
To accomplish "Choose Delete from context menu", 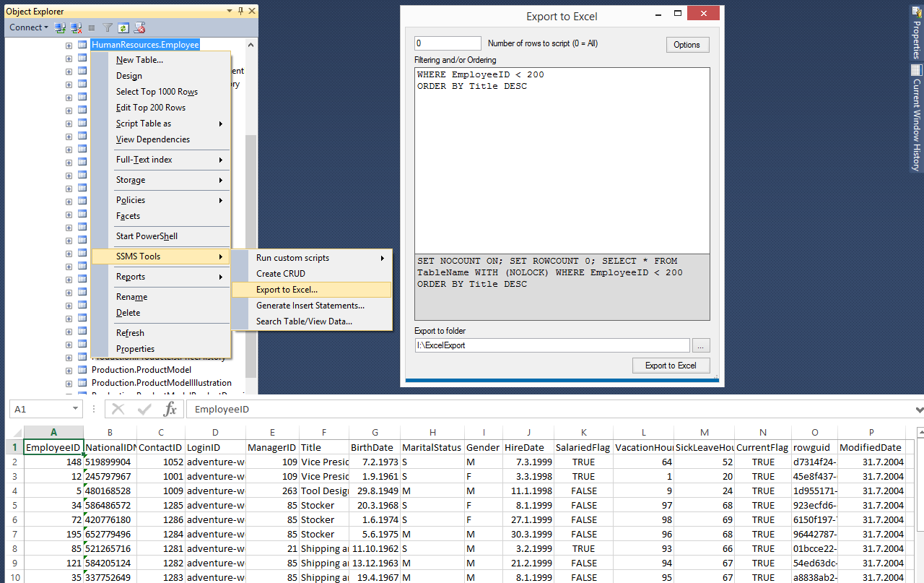I will click(161, 313).
